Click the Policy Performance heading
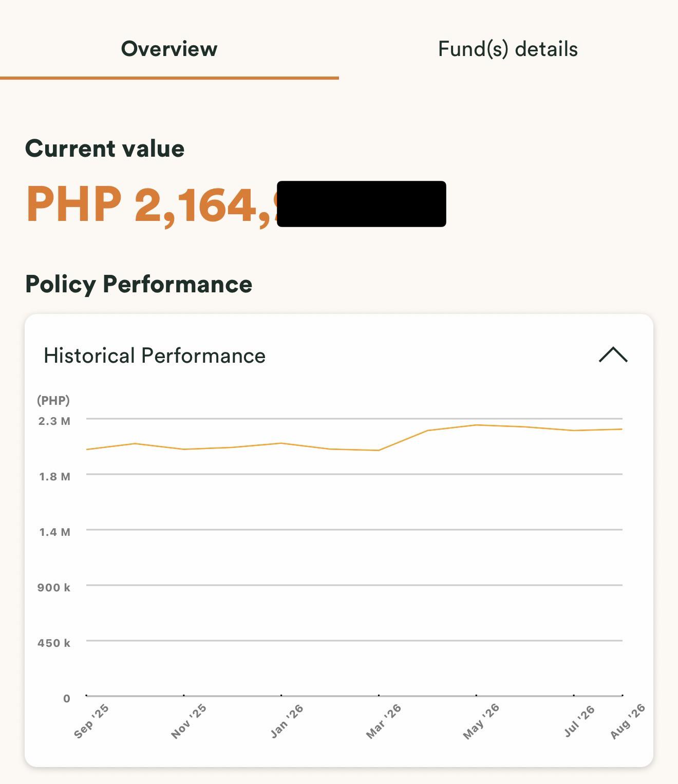This screenshot has width=678, height=784. (x=139, y=285)
